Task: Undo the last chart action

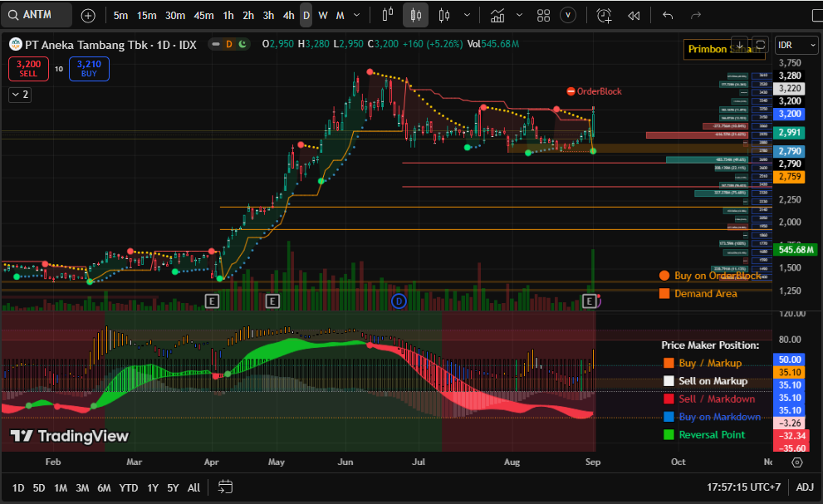Action: click(x=668, y=16)
